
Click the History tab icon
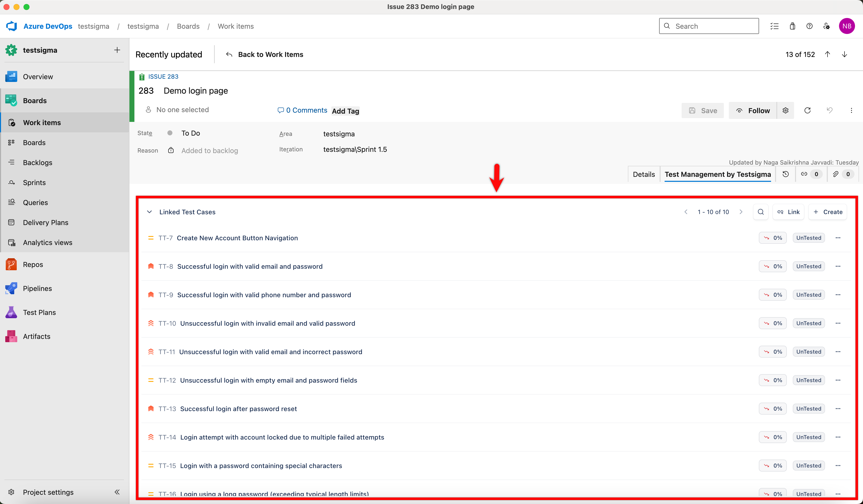coord(786,174)
